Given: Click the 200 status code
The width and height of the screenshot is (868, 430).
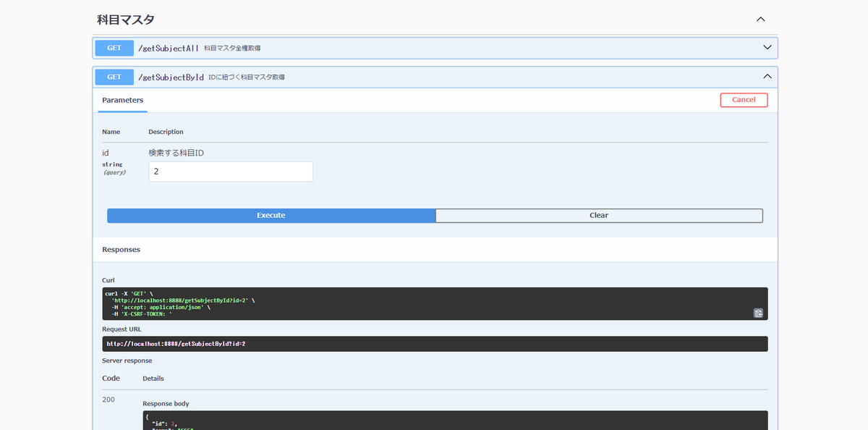Looking at the screenshot, I should pos(109,400).
